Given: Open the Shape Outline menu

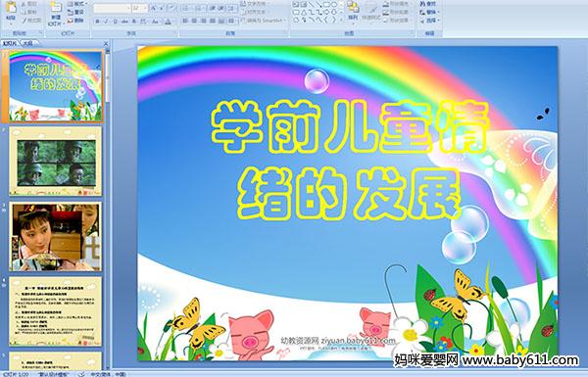Looking at the screenshot, I should (x=397, y=12).
